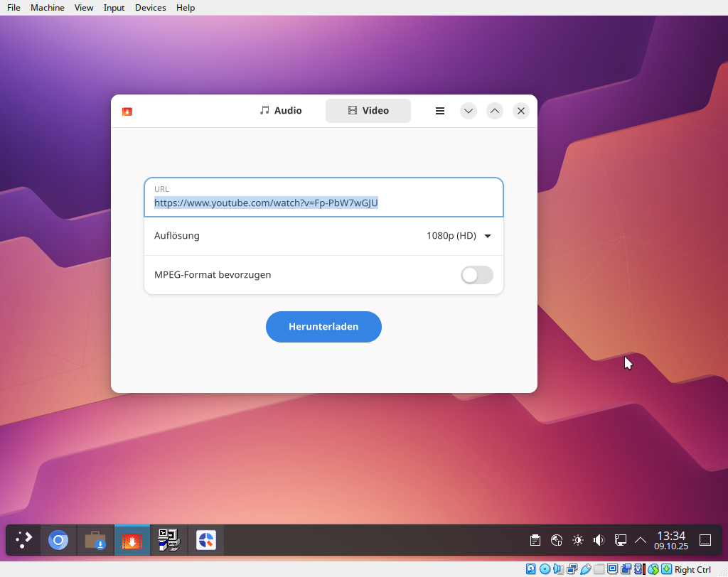Enable the MPEG-Format bevorzugen switch
The image size is (728, 577).
(476, 275)
